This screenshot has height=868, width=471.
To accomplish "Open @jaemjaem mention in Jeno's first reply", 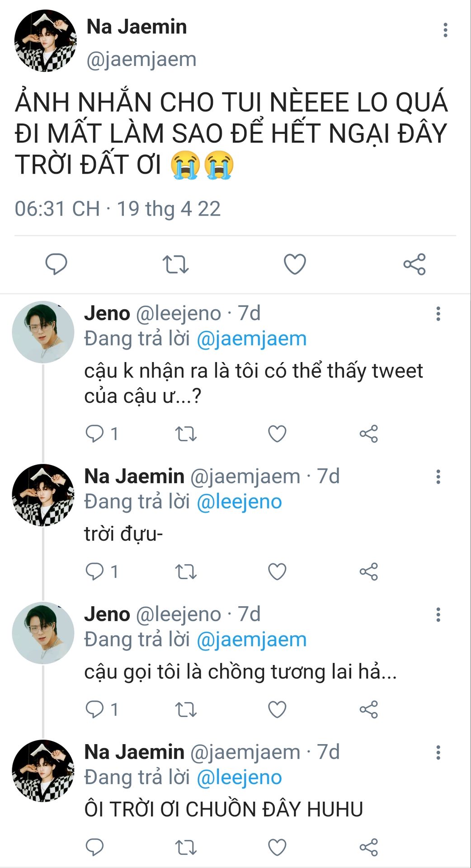I will [251, 339].
